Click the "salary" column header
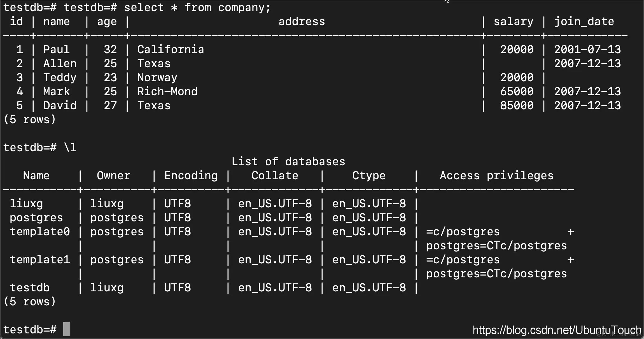This screenshot has height=339, width=644. pos(513,22)
